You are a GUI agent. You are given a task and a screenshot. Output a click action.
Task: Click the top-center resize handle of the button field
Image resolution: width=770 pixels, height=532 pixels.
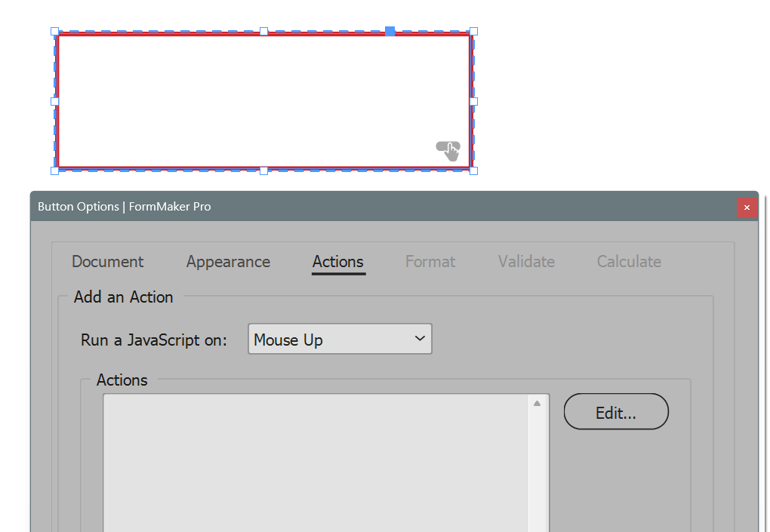tap(263, 32)
